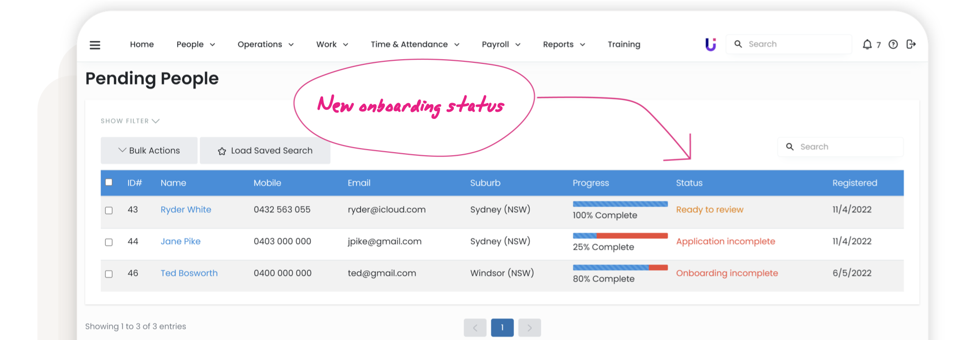Screen dimensions: 980x340
Task: Open the hamburger menu icon
Action: 95,45
